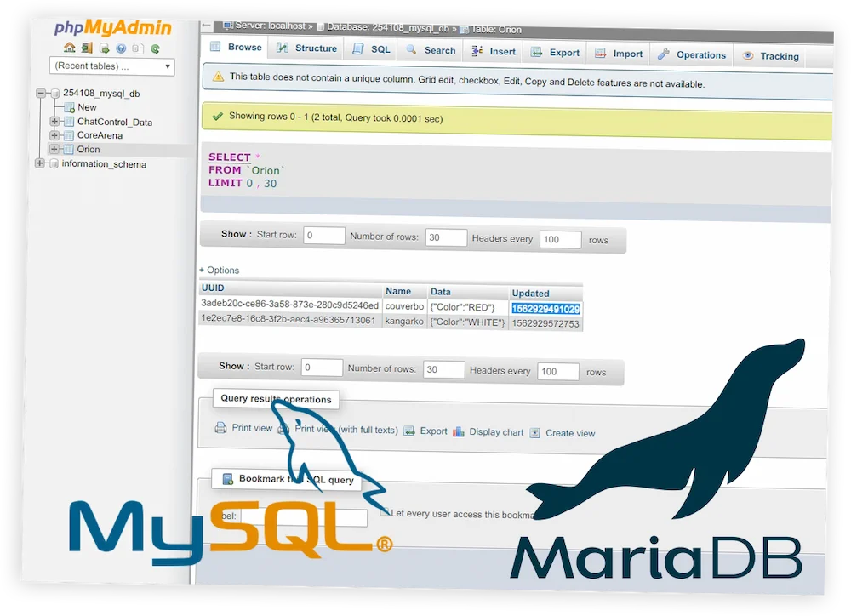Open the CoreArena table

coord(100,135)
